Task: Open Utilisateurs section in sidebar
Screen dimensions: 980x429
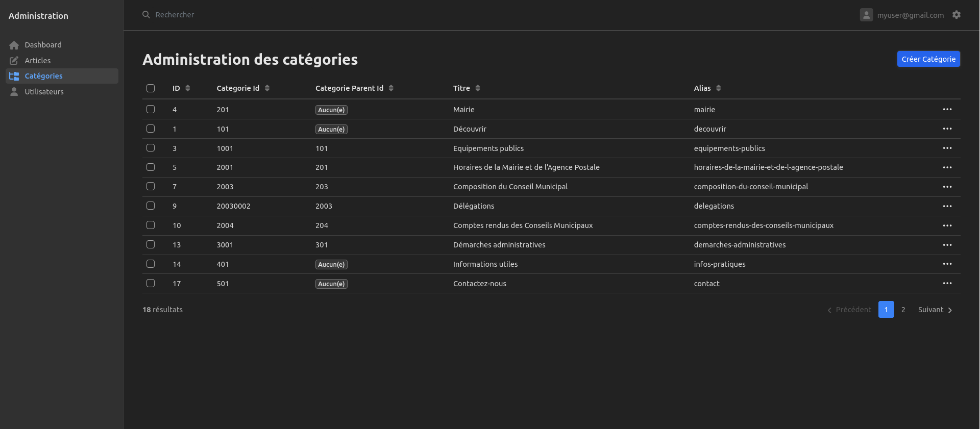Action: point(62,92)
